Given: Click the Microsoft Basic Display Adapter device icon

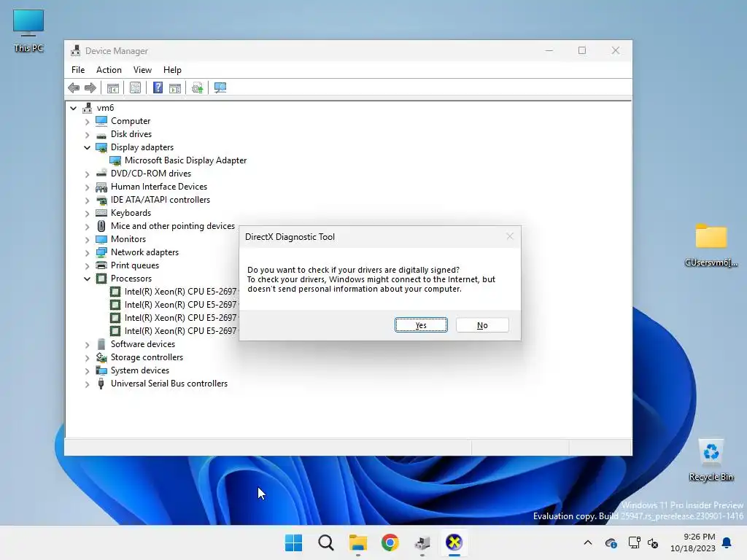Looking at the screenshot, I should tap(115, 160).
